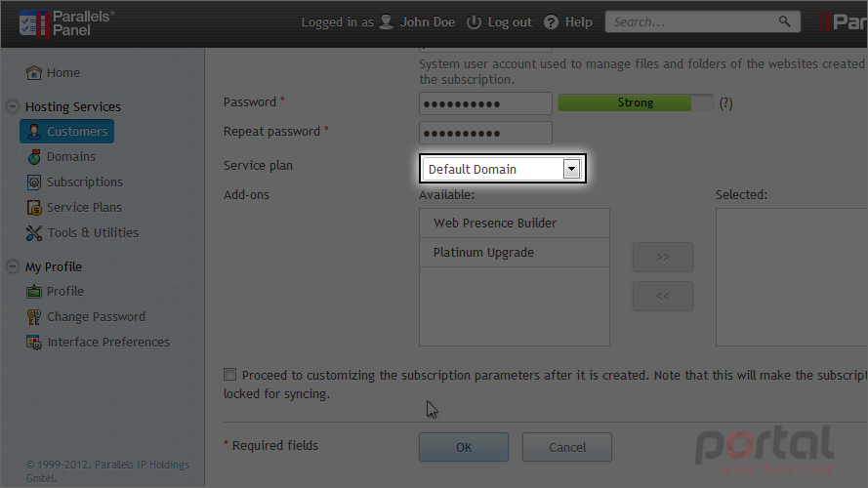Click the search magnifier icon

(784, 21)
